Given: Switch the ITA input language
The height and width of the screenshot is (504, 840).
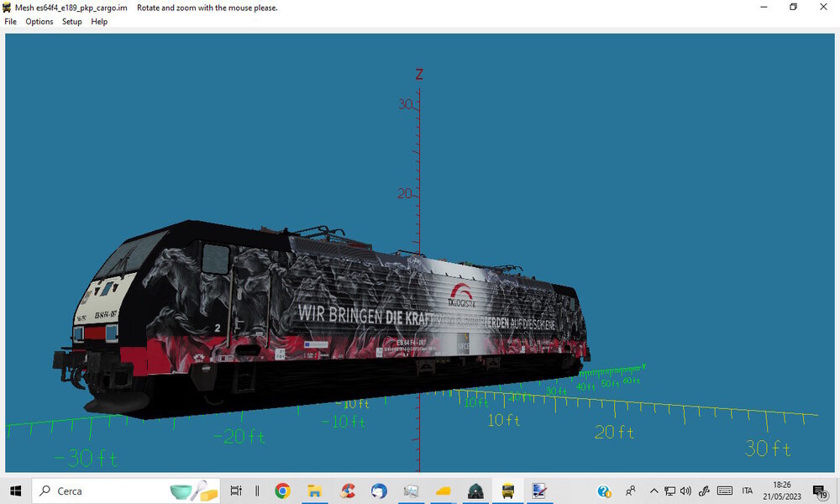Looking at the screenshot, I should 748,491.
